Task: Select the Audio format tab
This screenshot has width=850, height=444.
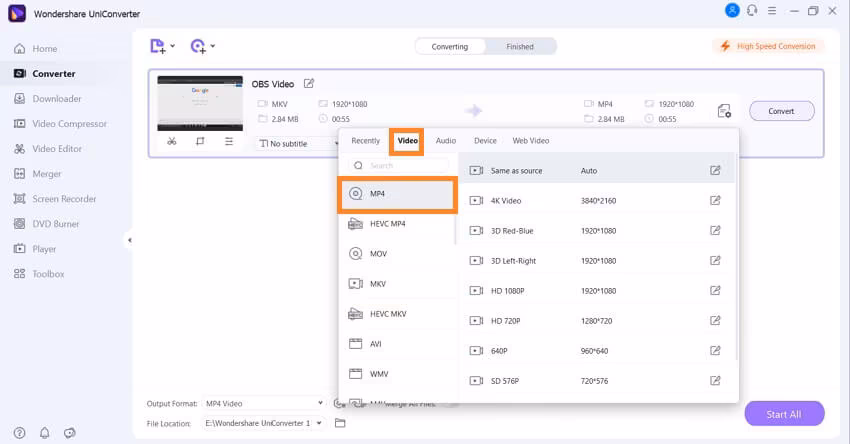Action: 446,140
